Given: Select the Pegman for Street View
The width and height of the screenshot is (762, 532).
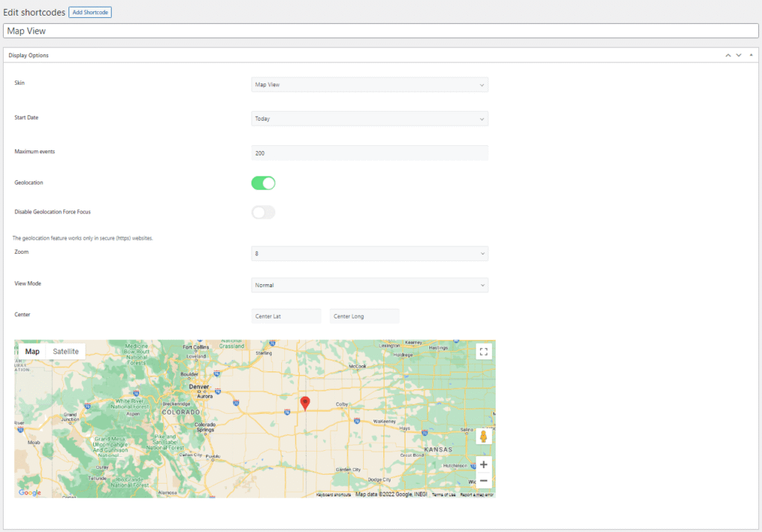Looking at the screenshot, I should point(484,437).
